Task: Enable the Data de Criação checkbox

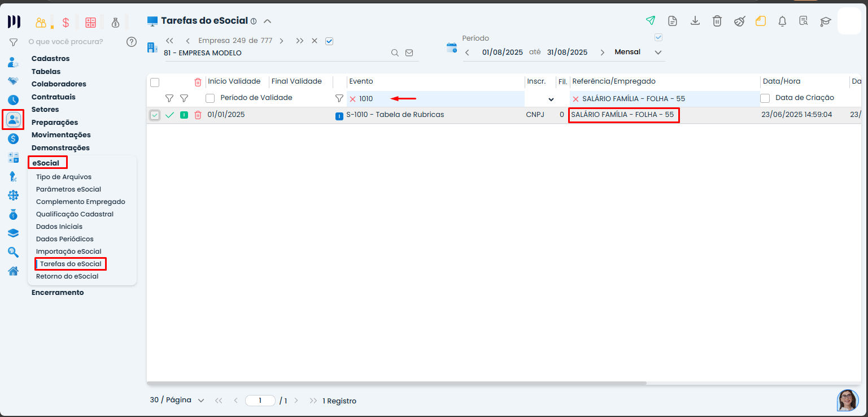Action: point(765,98)
